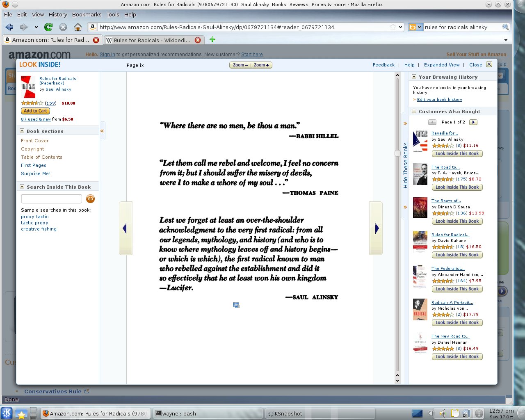Switch to the wayne : bash taskbar window
525x420 pixels.
click(207, 413)
